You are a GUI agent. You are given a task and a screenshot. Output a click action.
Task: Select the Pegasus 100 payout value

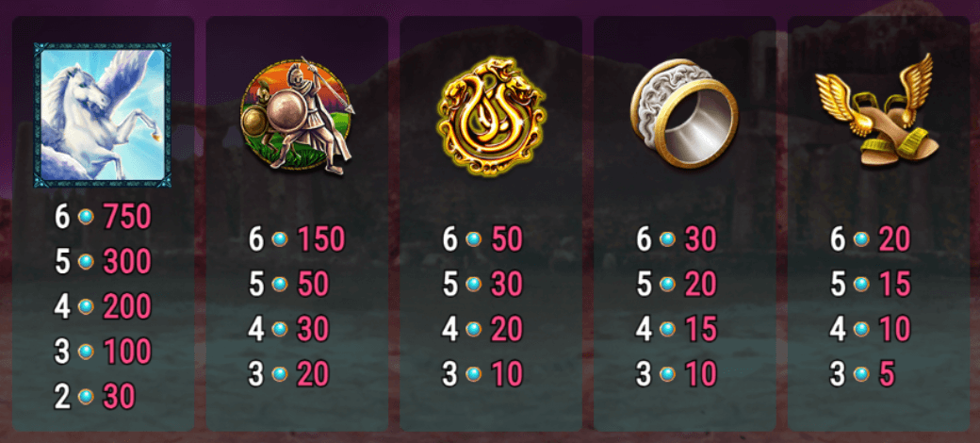point(127,352)
